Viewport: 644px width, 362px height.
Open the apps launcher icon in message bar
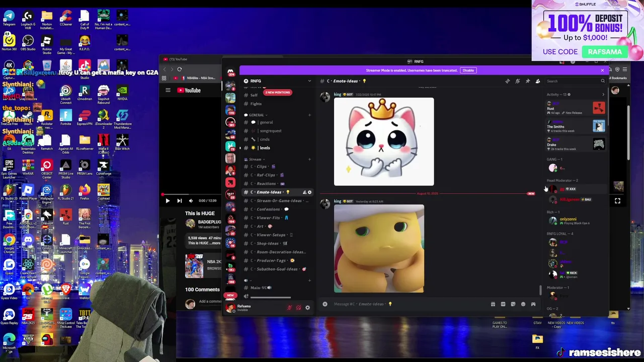pyautogui.click(x=533, y=304)
